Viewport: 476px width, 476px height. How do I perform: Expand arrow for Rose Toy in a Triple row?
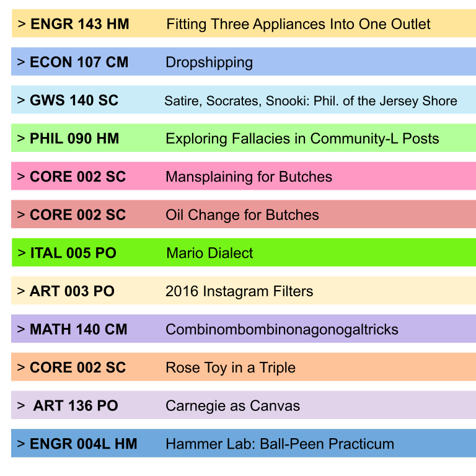pyautogui.click(x=21, y=368)
